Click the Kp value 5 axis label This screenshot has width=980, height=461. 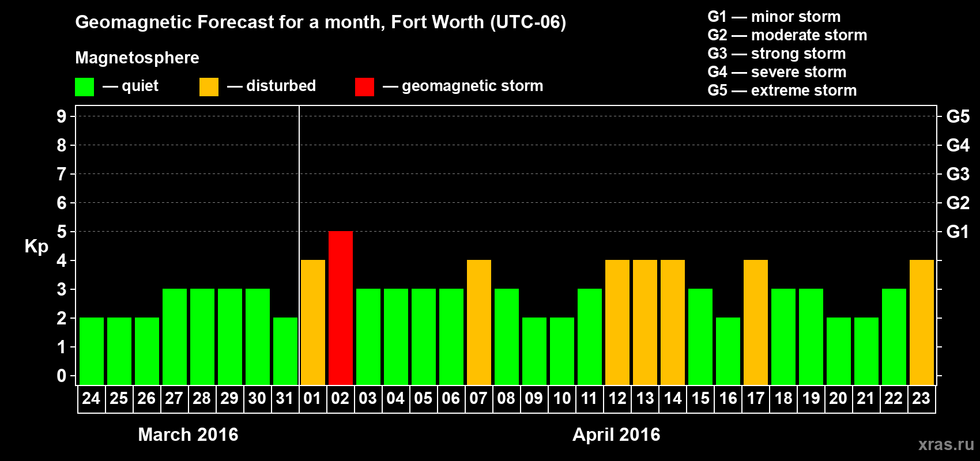tap(62, 232)
